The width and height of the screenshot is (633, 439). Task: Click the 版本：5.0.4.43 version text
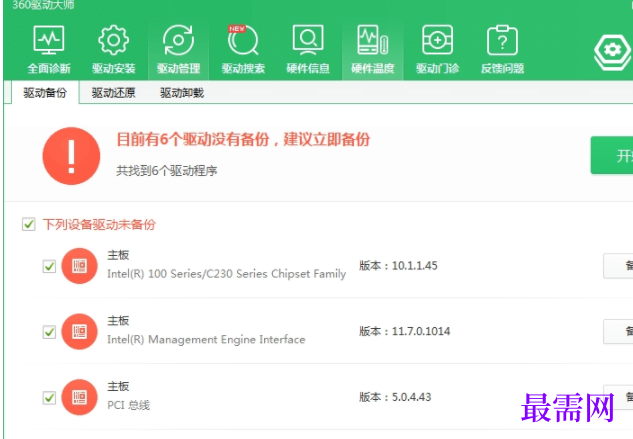(x=395, y=397)
